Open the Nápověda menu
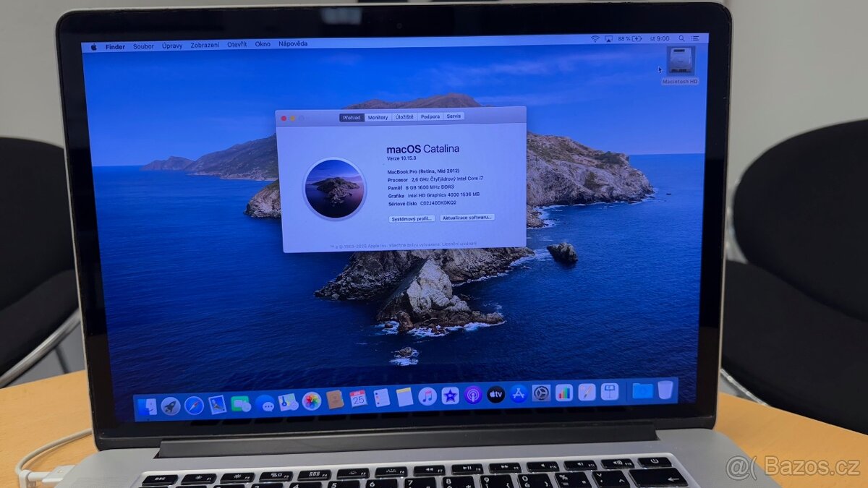 coord(292,45)
